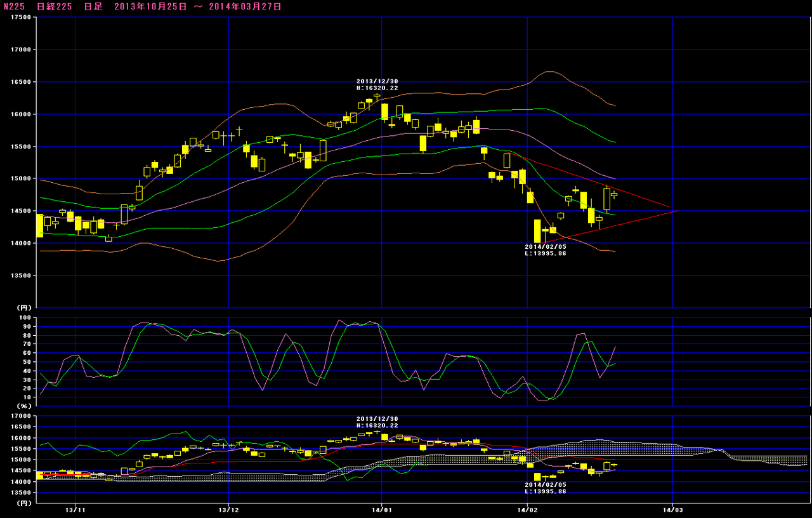Viewport: 812px width, 518px height.
Task: Click the 16000 label on the main price axis
Action: tap(21, 114)
